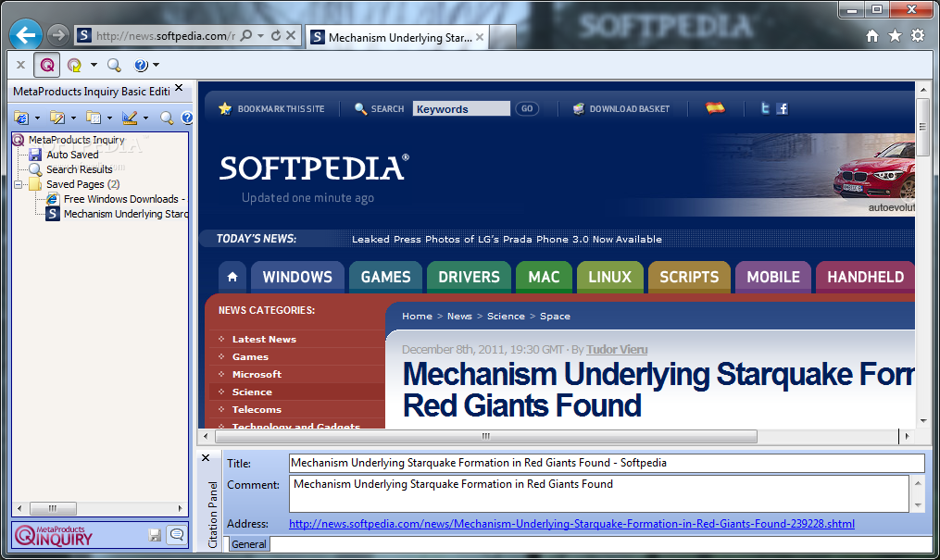Click the gray X on the Inquiry toolbar
The height and width of the screenshot is (560, 940).
pos(20,65)
